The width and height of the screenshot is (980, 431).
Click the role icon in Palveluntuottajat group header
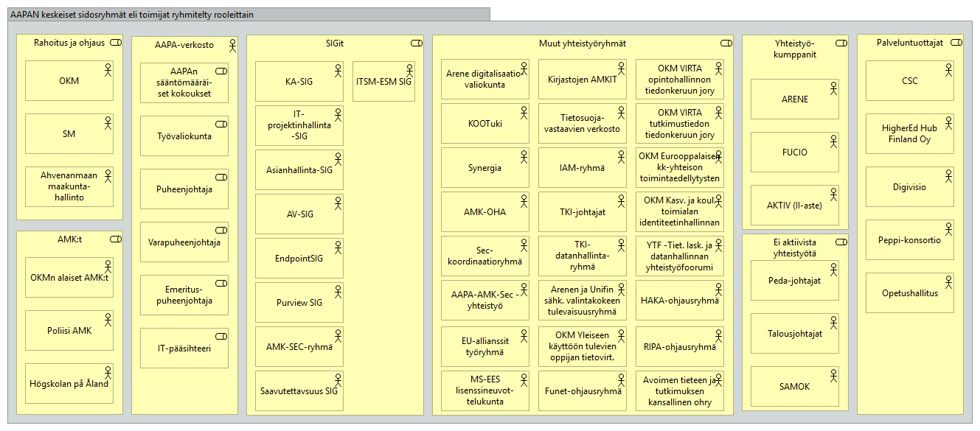coord(956,43)
